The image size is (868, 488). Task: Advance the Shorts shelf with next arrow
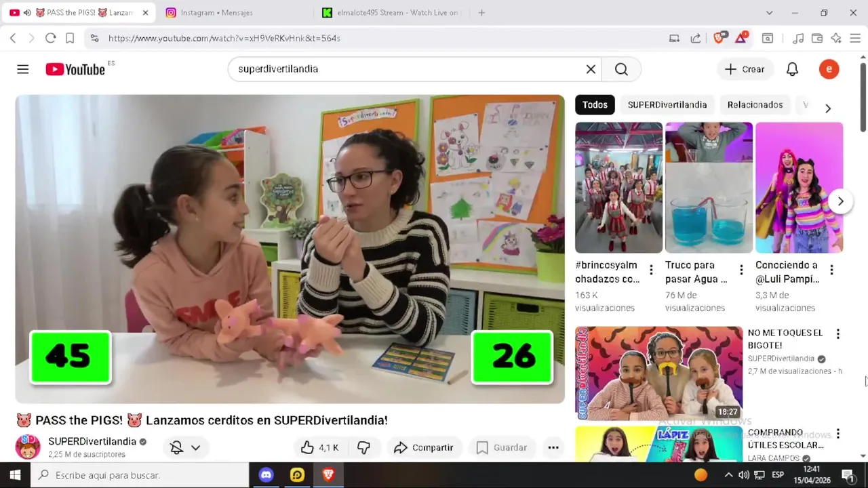[840, 201]
